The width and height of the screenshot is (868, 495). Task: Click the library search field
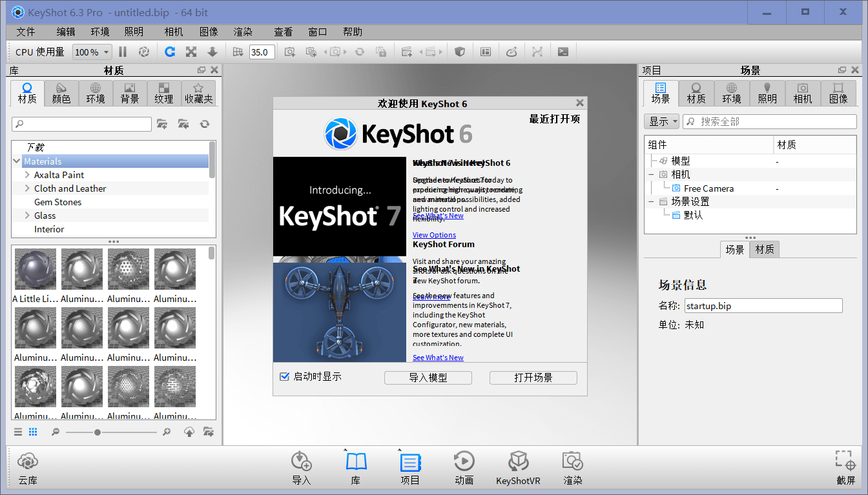click(82, 124)
